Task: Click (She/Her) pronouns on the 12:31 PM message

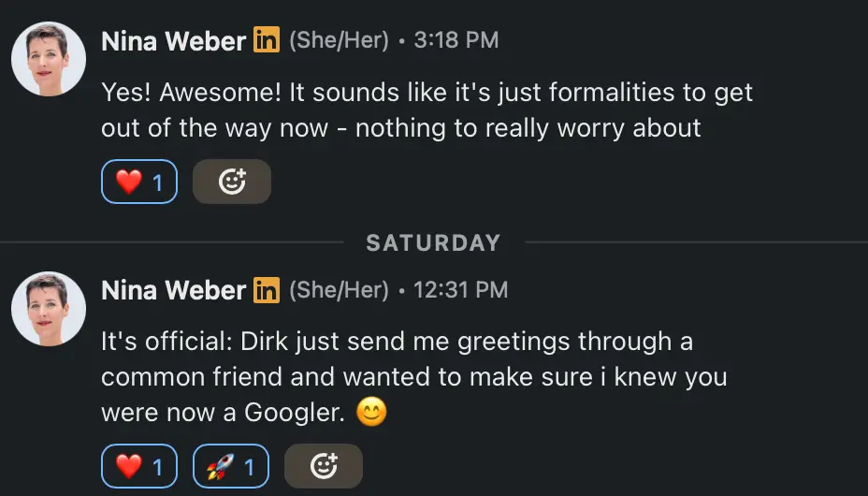Action: (338, 291)
